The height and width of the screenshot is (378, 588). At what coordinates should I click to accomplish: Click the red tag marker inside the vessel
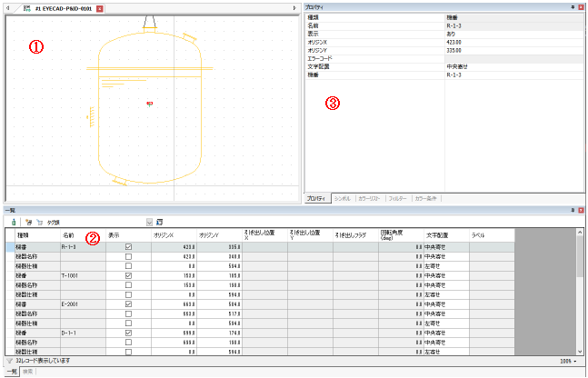point(150,104)
